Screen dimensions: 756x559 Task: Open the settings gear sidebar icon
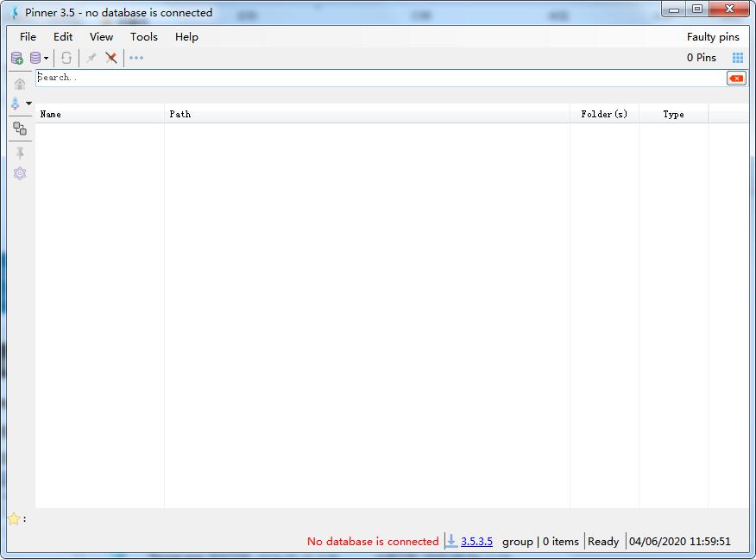click(x=20, y=173)
